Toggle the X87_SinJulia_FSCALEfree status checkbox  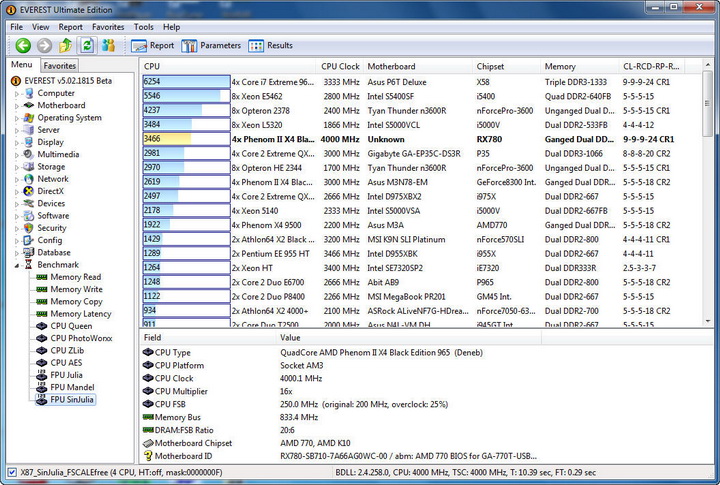[12, 472]
